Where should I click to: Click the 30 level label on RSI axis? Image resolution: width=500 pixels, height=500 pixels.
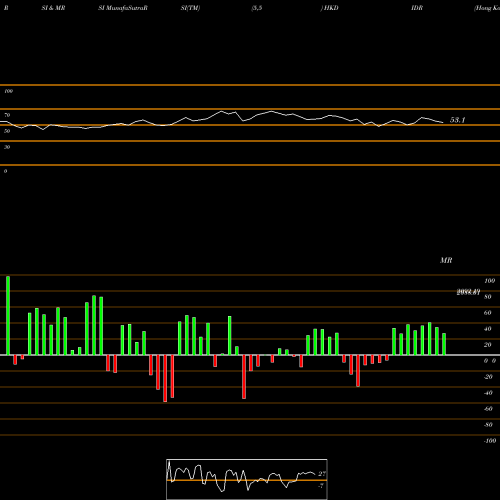[7, 147]
